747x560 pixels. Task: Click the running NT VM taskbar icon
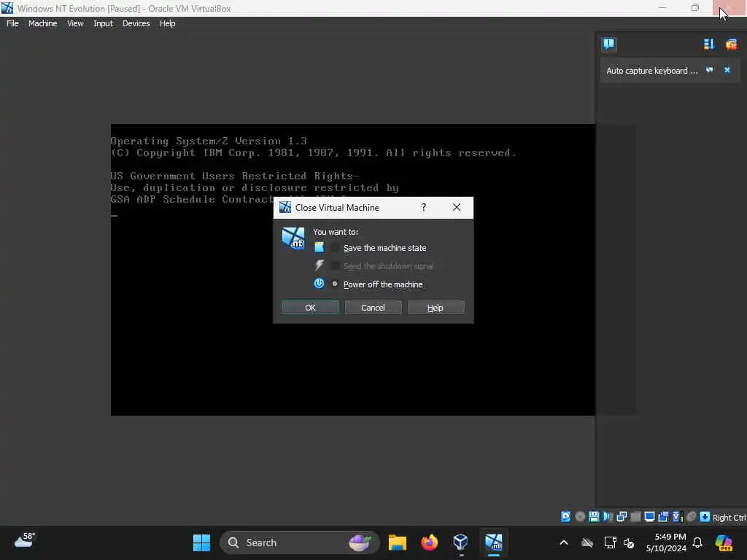[x=494, y=542]
